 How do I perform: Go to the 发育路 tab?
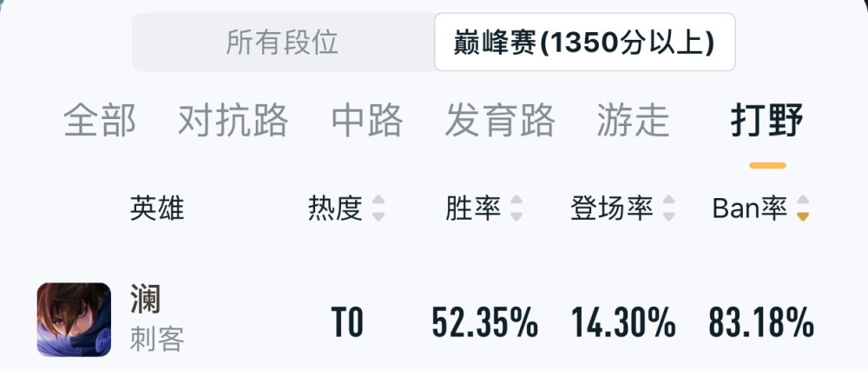pyautogui.click(x=500, y=120)
